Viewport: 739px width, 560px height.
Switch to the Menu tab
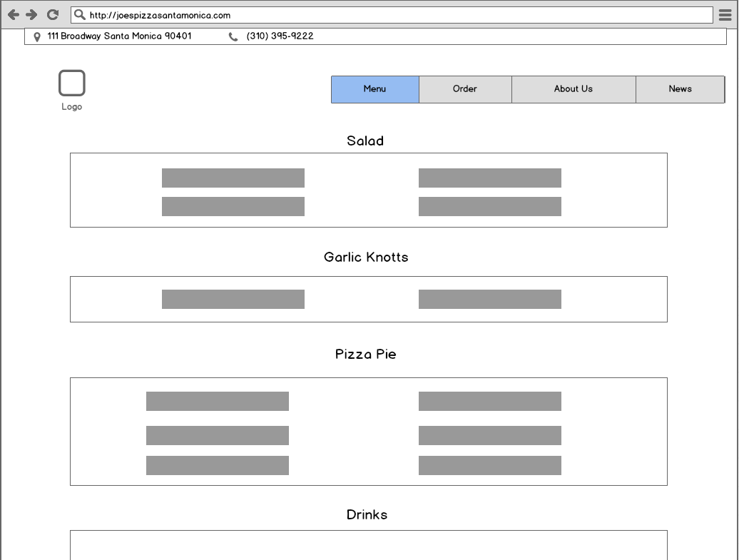pos(375,89)
